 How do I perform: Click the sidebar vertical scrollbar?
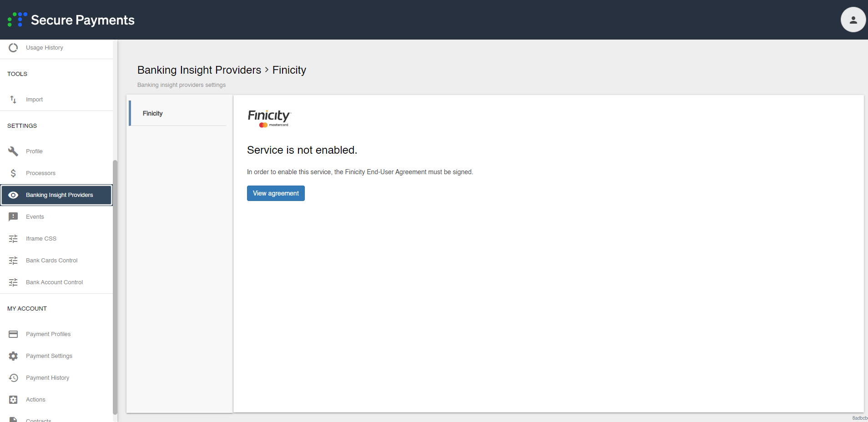[115, 286]
